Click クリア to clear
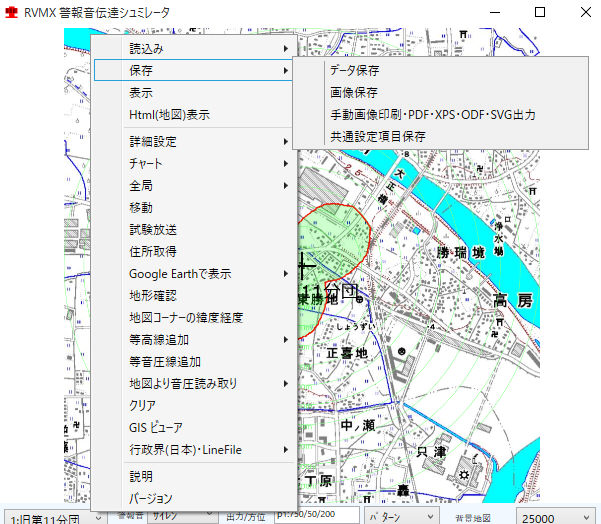601x524 pixels. coord(142,406)
